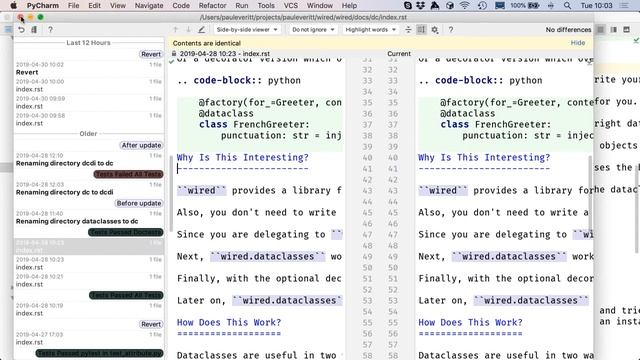Select Renaming directory dataclasses to dc entry
This screenshot has width=640, height=360.
click(89, 218)
